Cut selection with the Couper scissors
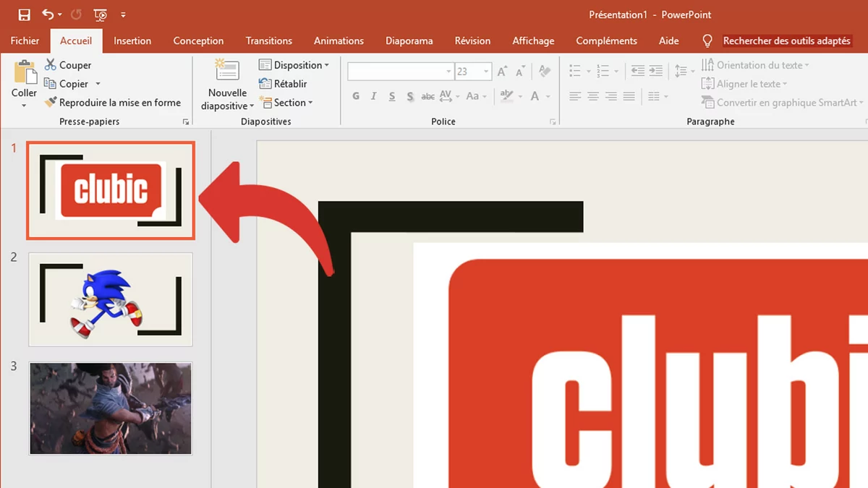Screen dimensions: 868x488 click(67, 65)
